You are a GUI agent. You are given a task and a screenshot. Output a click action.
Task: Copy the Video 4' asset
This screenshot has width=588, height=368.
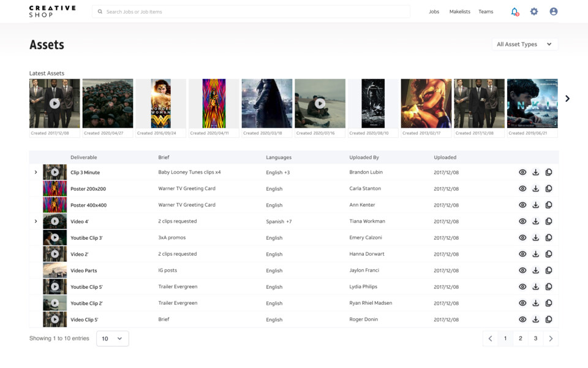click(x=549, y=221)
